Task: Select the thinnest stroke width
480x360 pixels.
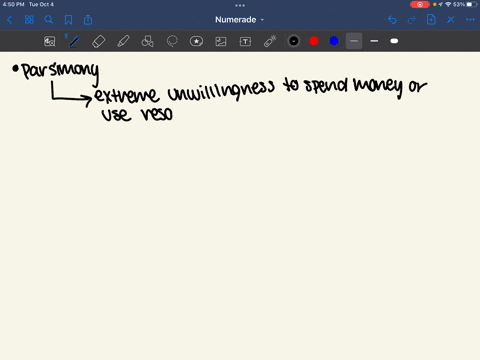Action: 354,41
